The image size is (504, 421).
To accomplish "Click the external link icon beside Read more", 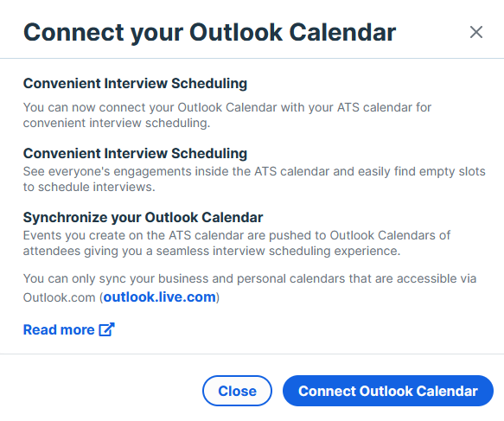I will point(106,329).
